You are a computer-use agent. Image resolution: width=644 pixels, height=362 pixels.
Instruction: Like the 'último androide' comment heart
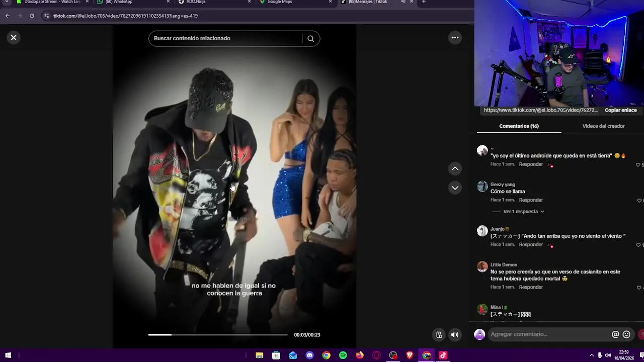coord(638,165)
